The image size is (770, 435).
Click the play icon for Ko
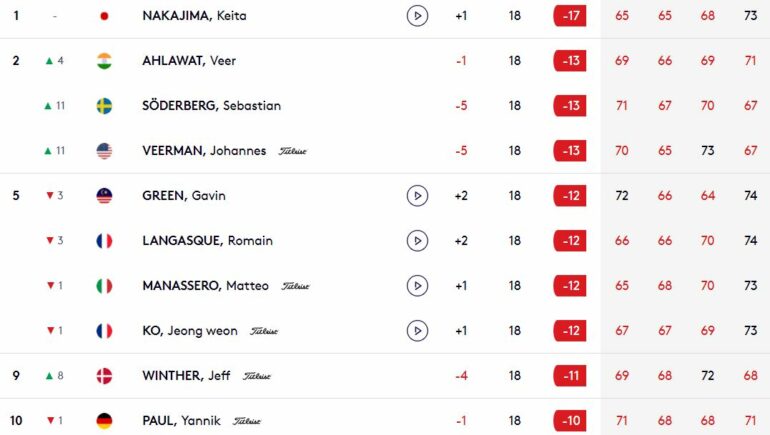click(x=417, y=331)
